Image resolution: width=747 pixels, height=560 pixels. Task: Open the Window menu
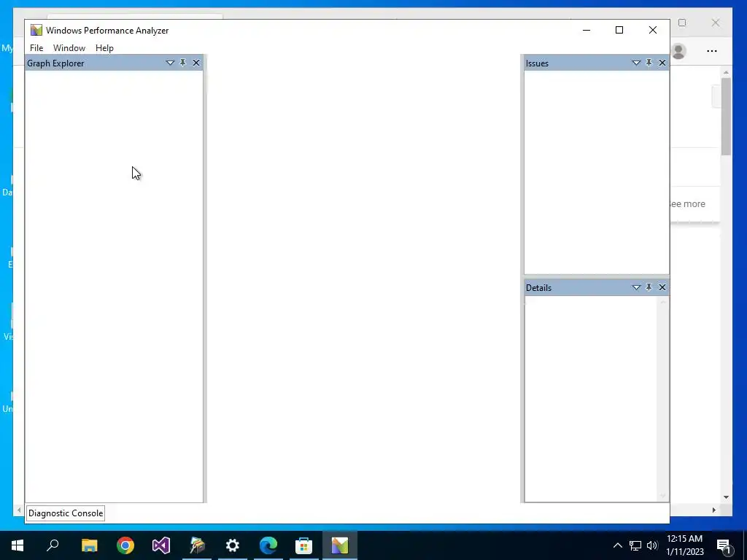(69, 48)
